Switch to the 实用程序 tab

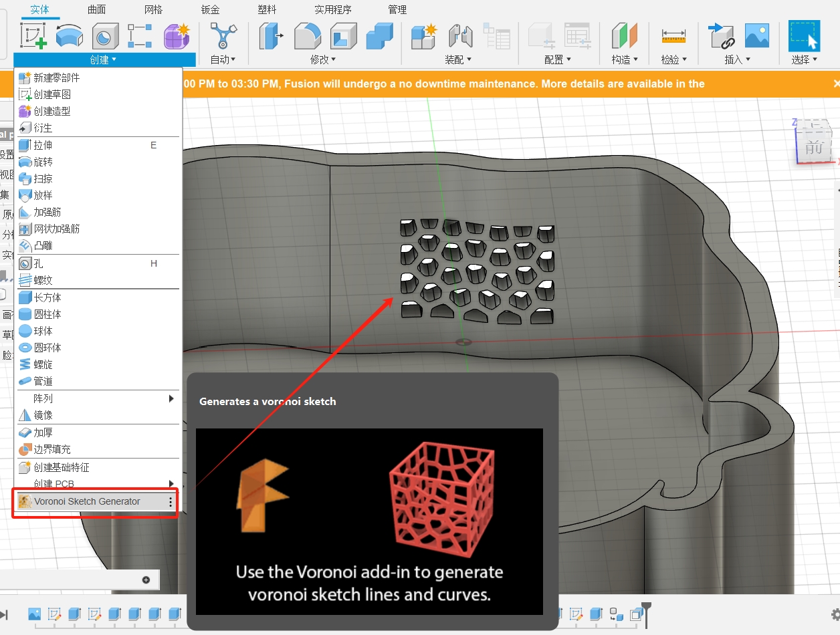(333, 9)
